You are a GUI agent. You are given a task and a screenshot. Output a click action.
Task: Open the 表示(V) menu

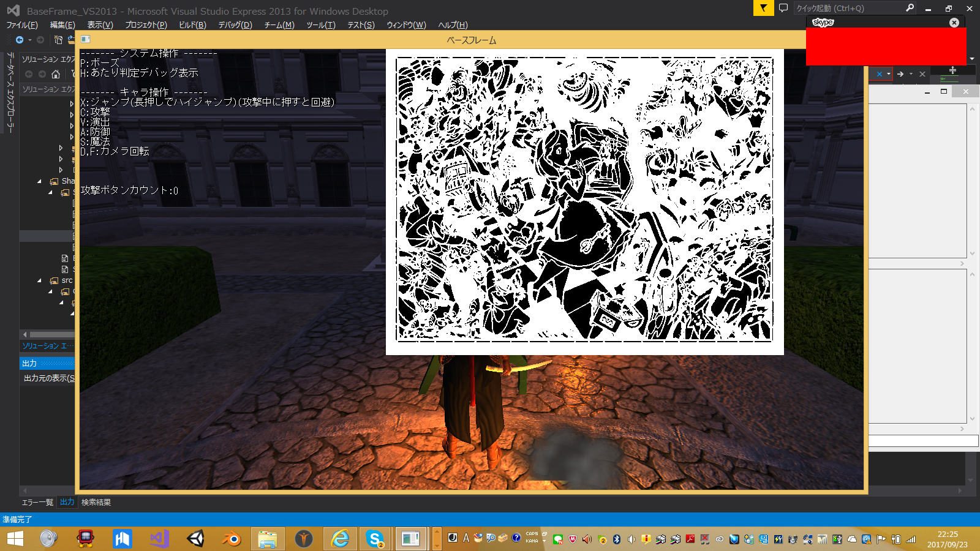tap(100, 25)
